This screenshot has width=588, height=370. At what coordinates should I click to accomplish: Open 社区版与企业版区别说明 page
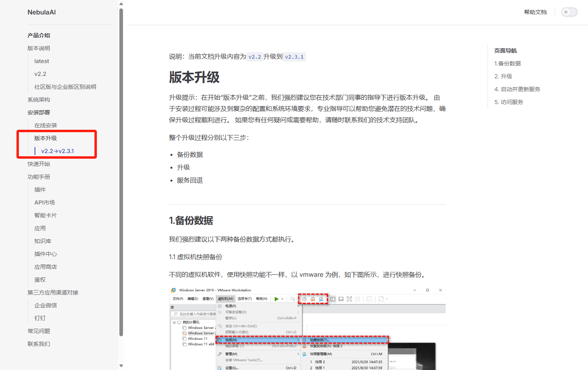click(65, 87)
